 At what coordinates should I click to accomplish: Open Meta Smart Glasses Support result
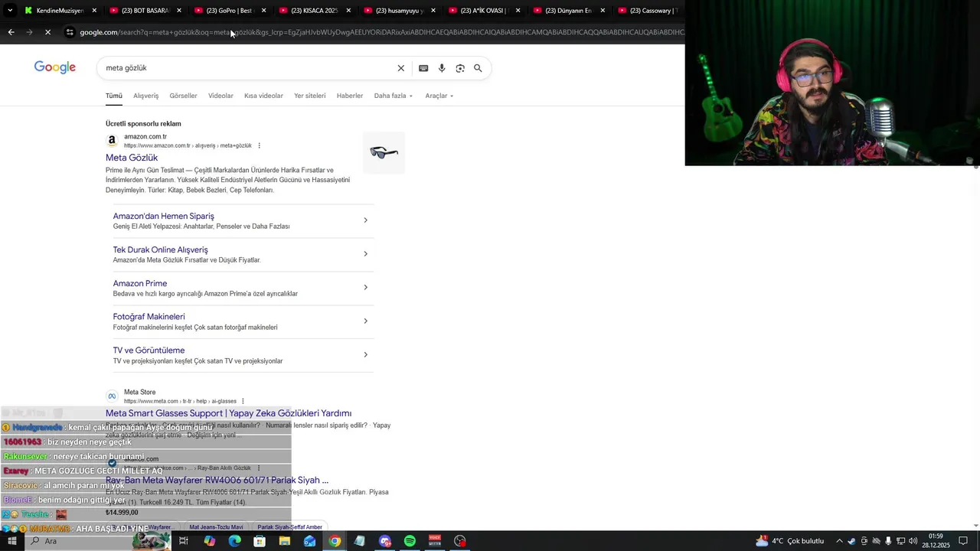pos(228,413)
